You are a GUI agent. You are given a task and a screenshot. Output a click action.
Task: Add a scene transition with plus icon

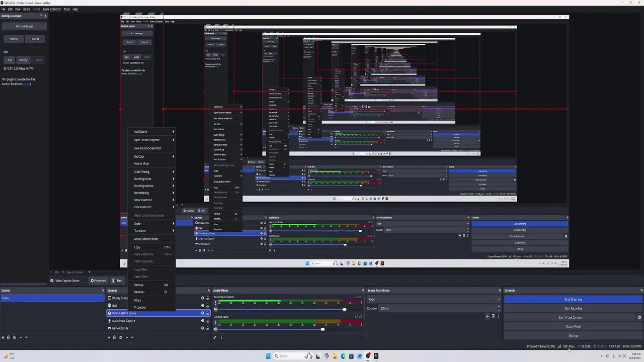point(488,316)
